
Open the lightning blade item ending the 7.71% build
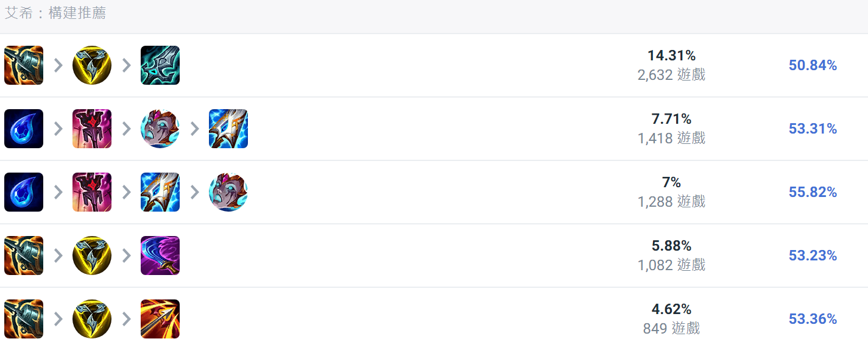click(228, 129)
